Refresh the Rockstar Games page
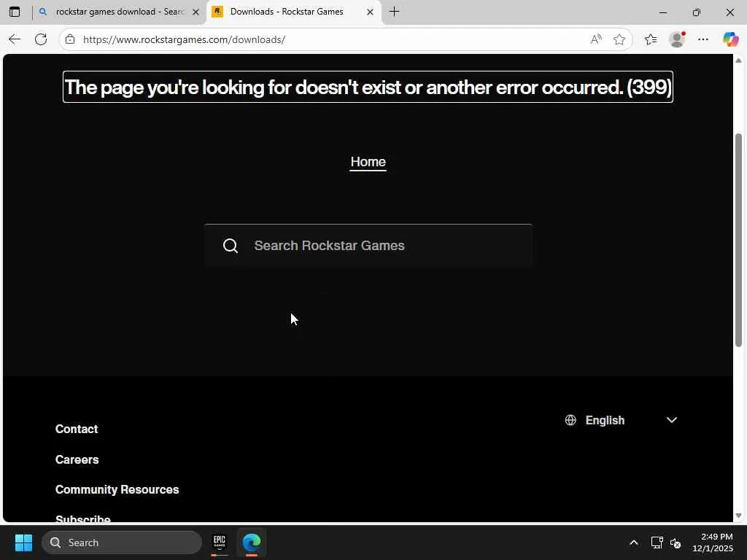The width and height of the screenshot is (747, 560). [41, 39]
